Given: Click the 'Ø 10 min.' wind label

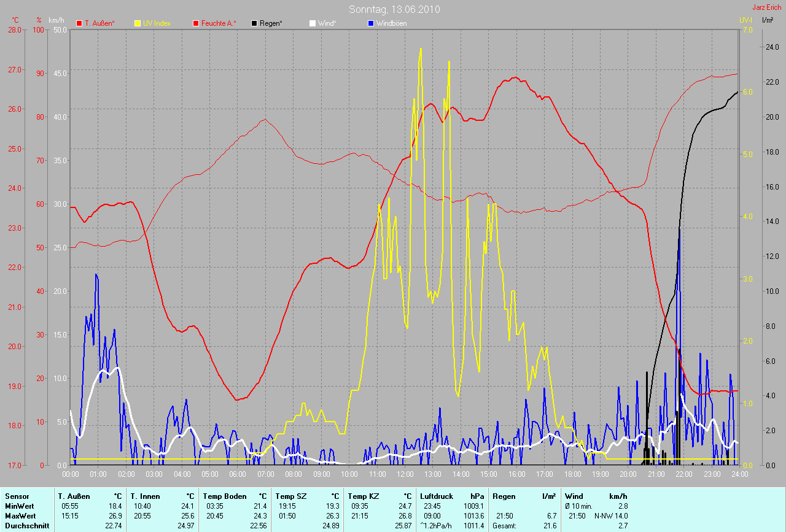Looking at the screenshot, I should point(579,506).
